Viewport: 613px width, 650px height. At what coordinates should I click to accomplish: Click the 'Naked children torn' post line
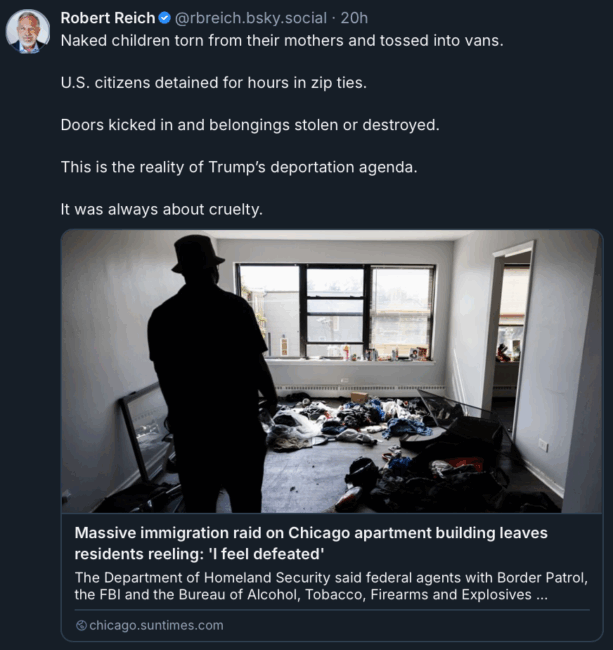coord(282,41)
